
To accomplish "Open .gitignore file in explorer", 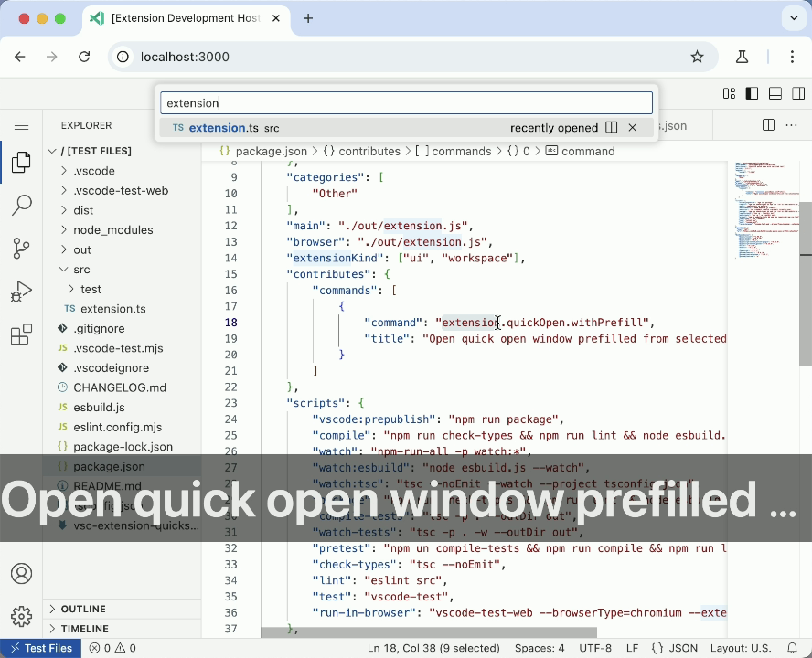I will pyautogui.click(x=123, y=328).
